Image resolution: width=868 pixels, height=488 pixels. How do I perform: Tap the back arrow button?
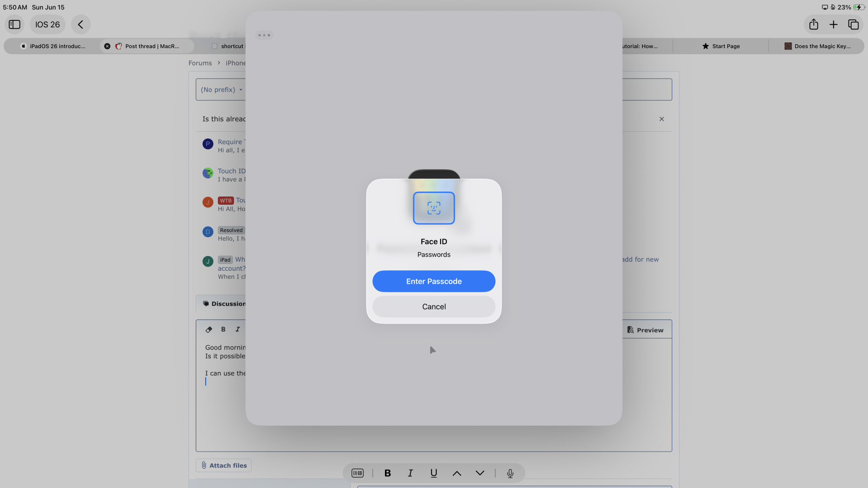(x=81, y=24)
